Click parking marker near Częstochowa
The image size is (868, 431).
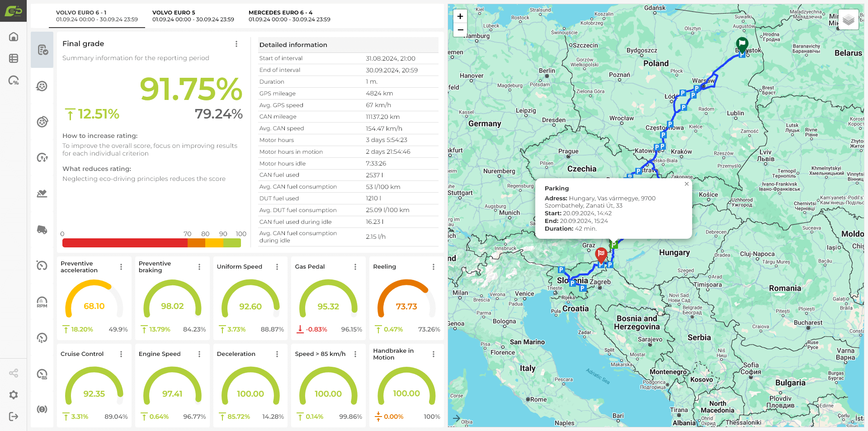670,124
